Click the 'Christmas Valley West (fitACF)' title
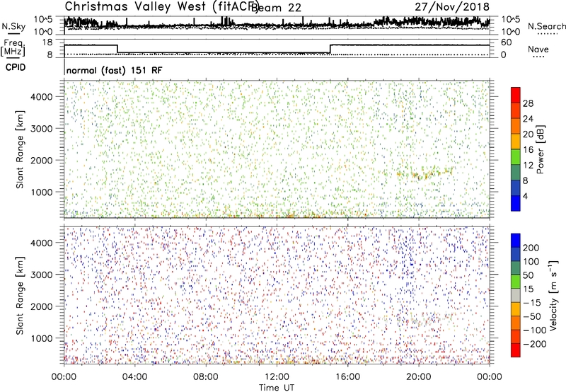The width and height of the screenshot is (566, 392). click(161, 7)
